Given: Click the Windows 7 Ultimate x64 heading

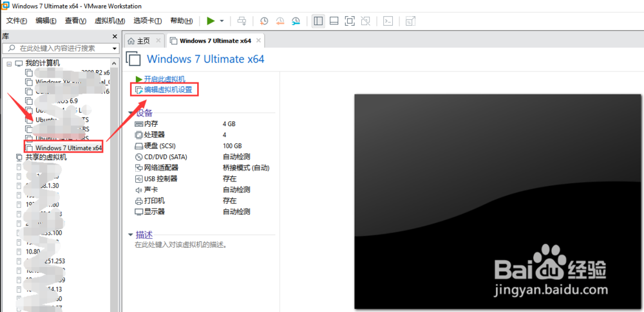Looking at the screenshot, I should [x=205, y=59].
